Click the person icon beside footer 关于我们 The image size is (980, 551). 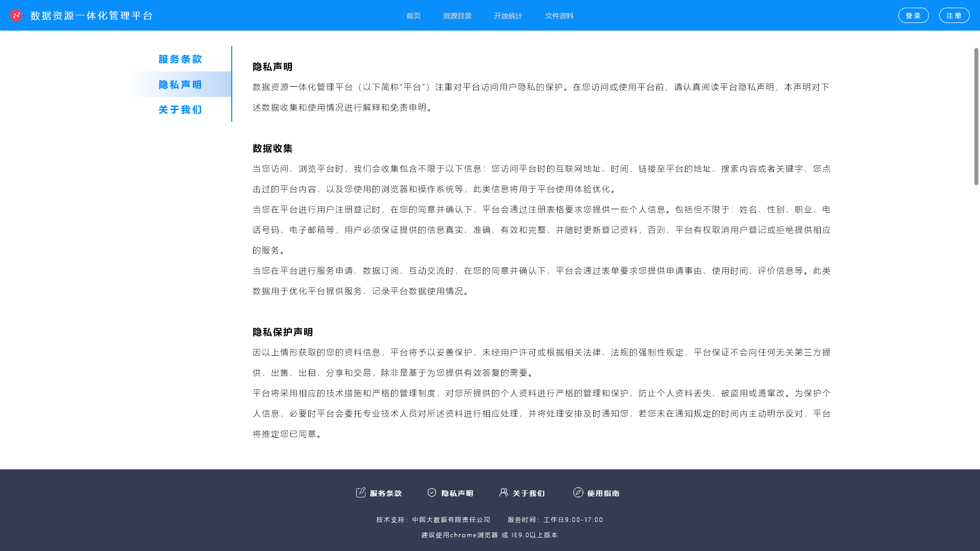tap(504, 492)
